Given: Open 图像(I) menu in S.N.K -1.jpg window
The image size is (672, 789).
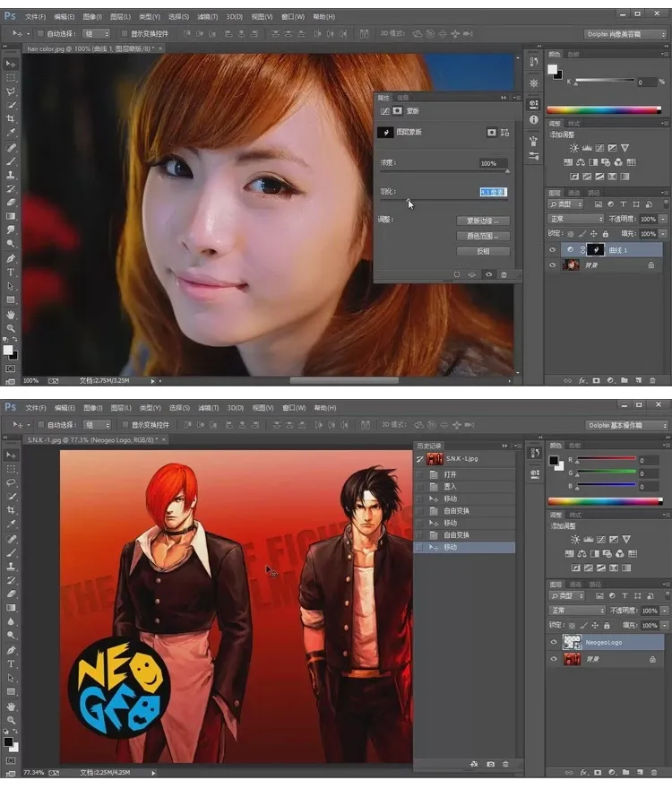Looking at the screenshot, I should click(x=93, y=408).
